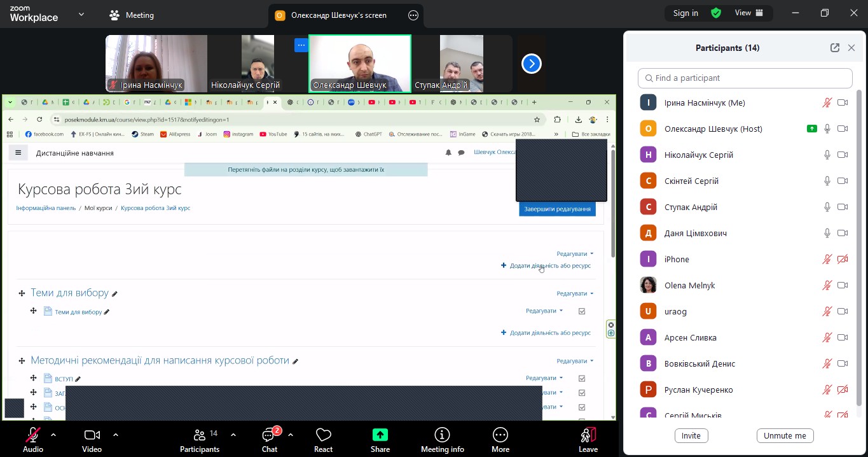This screenshot has height=457, width=868.
Task: Click the Invite button
Action: point(691,436)
